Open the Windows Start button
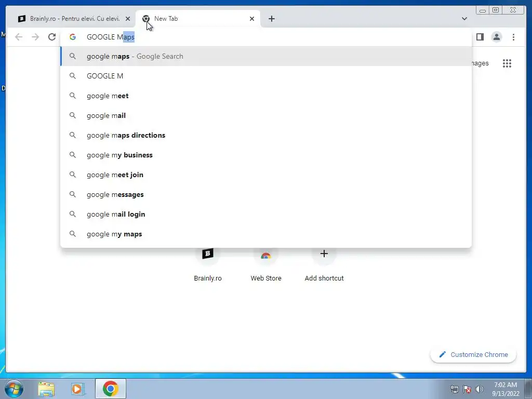 tap(14, 389)
